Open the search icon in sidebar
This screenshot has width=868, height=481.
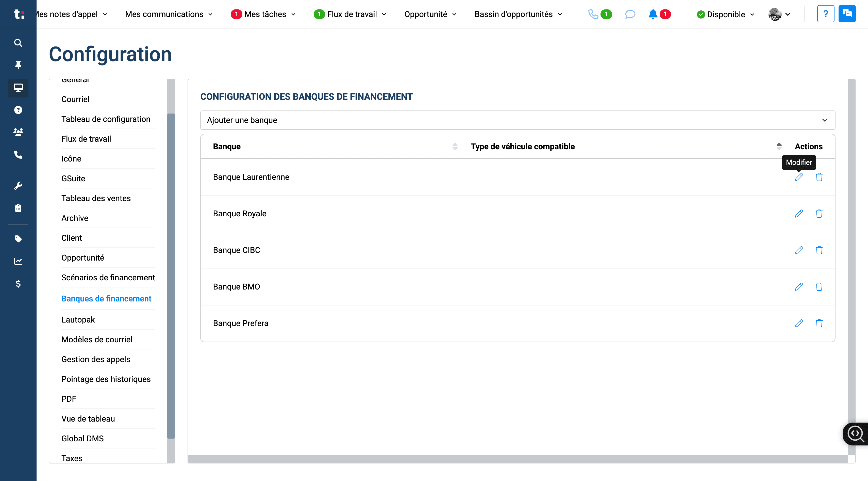[18, 43]
